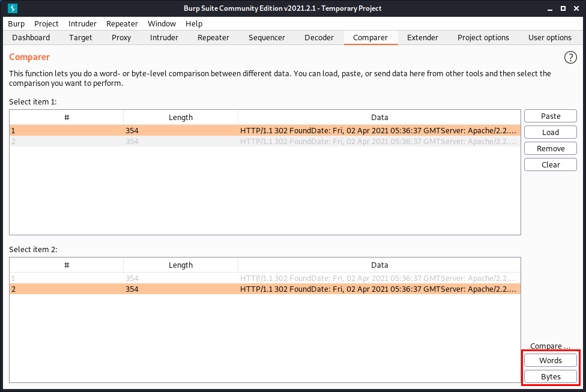Switch to the Intruder tab
This screenshot has width=586, height=392.
(164, 37)
